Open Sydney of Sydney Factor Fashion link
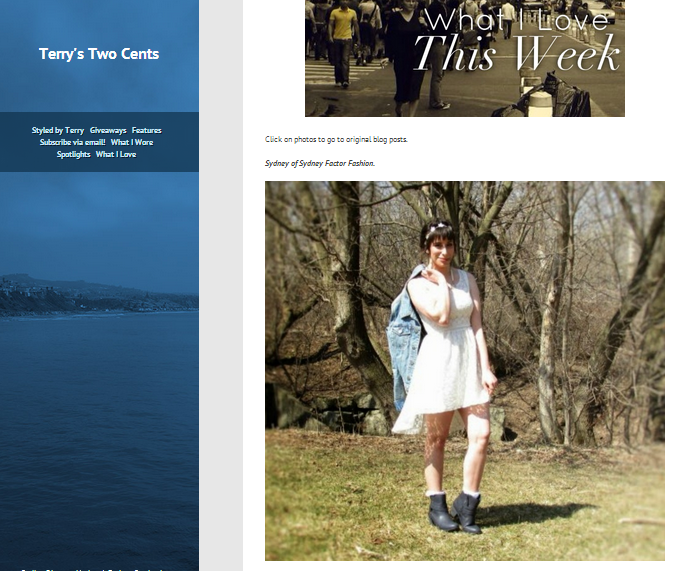The width and height of the screenshot is (678, 571). click(x=320, y=163)
